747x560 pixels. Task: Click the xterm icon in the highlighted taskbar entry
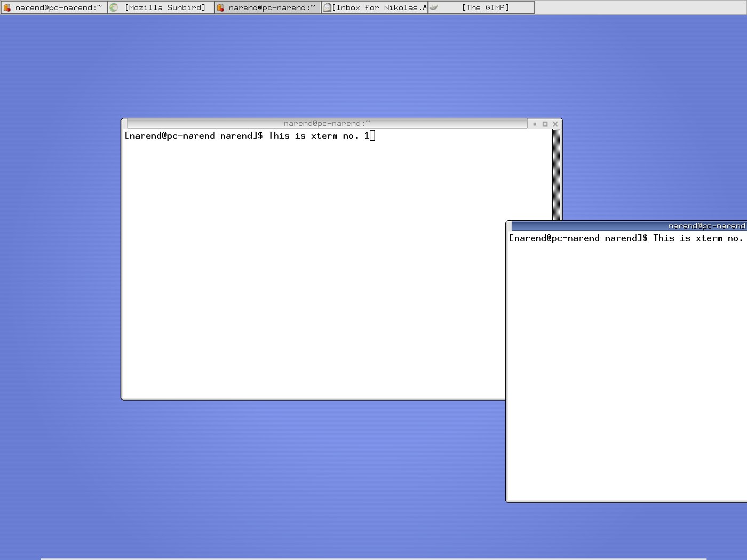220,7
